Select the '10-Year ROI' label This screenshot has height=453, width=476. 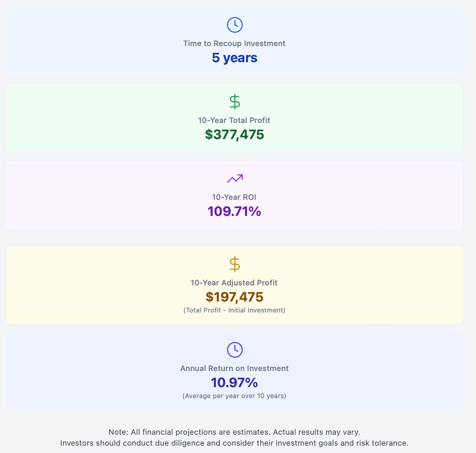234,197
